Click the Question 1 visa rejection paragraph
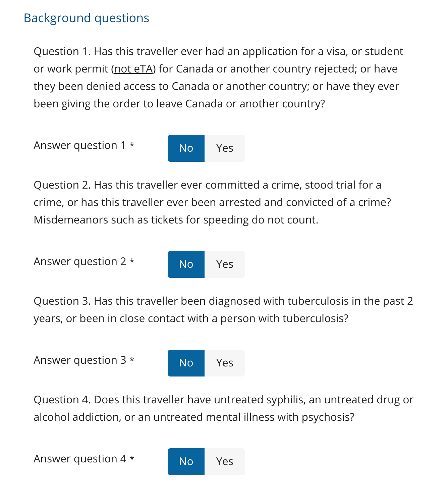This screenshot has width=448, height=502. (218, 78)
